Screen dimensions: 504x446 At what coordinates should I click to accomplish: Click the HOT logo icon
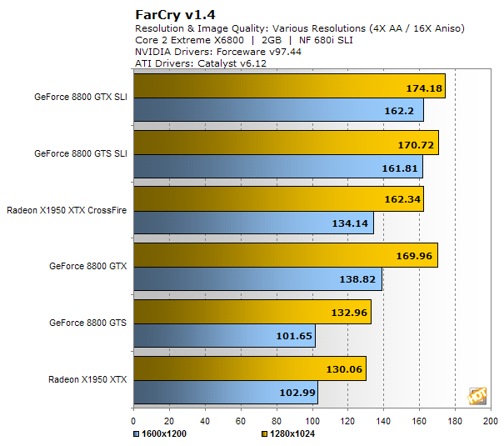tap(477, 396)
